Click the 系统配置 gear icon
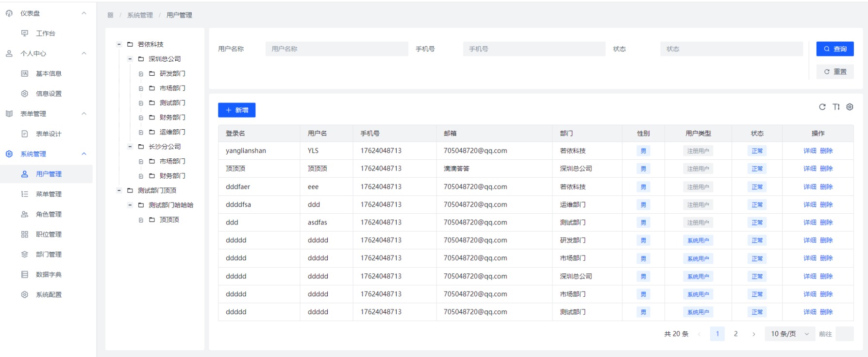 [25, 294]
